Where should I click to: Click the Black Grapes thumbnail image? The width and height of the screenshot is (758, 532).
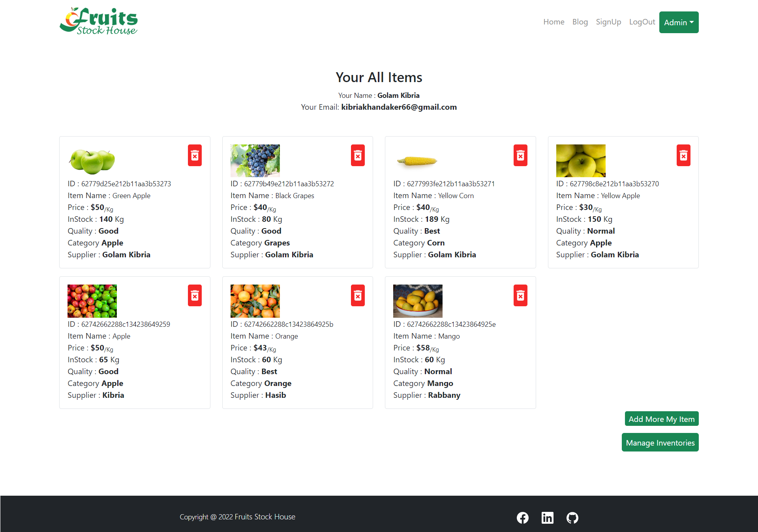[255, 161]
